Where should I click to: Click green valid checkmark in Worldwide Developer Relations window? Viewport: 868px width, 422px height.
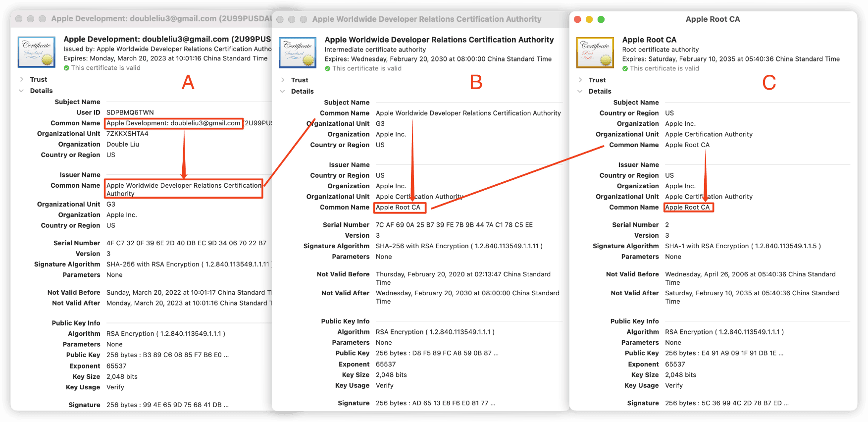(327, 69)
